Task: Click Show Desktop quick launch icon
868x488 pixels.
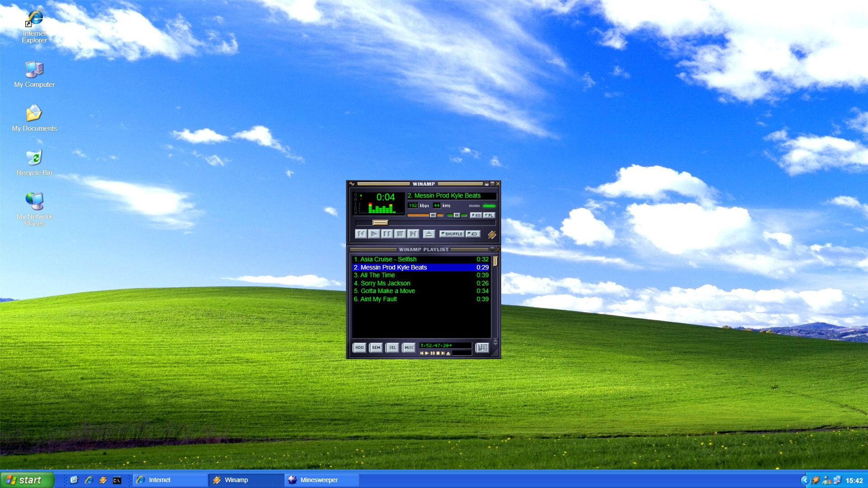Action: 74,480
